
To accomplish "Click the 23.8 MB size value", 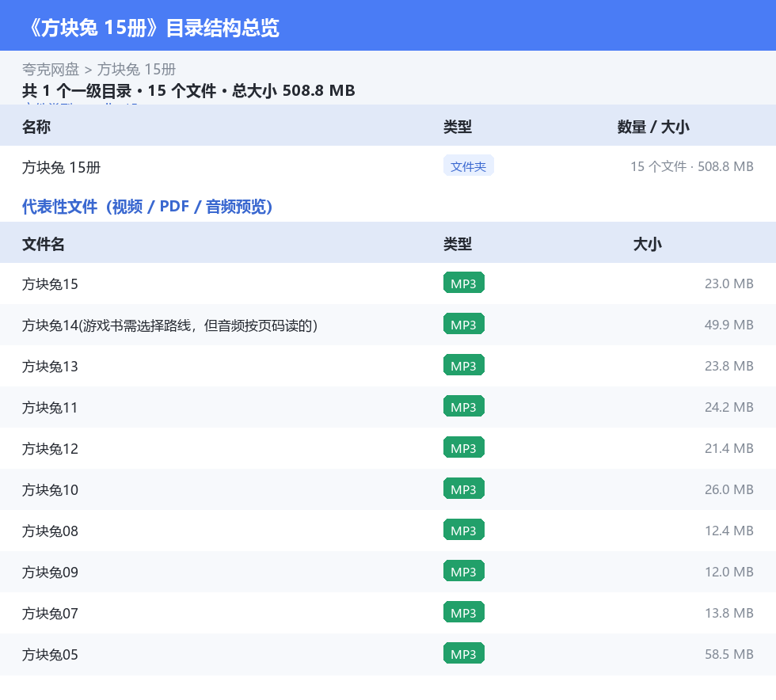I will coord(729,366).
